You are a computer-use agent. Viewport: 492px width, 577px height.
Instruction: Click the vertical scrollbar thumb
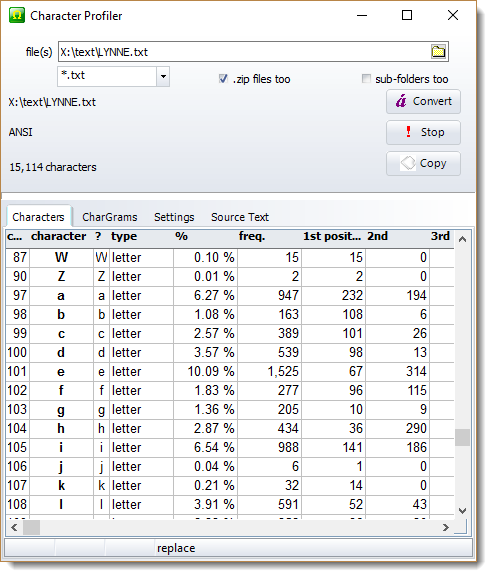click(x=463, y=438)
